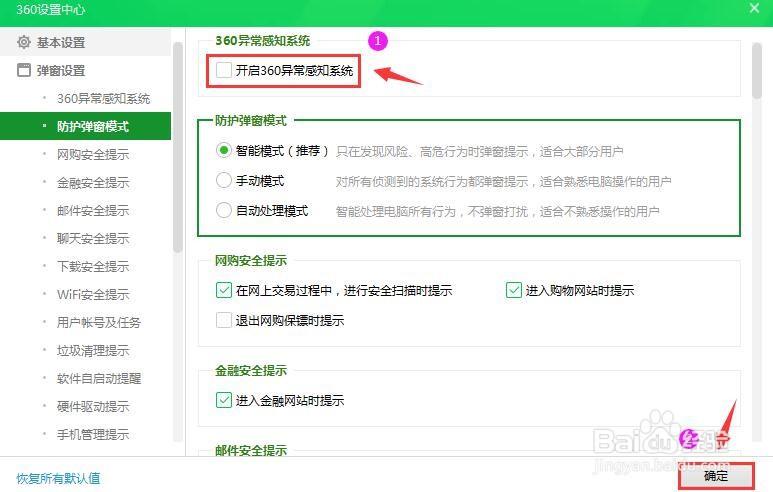Click the 金融安全提示 group heading
The width and height of the screenshot is (773, 492).
(251, 370)
